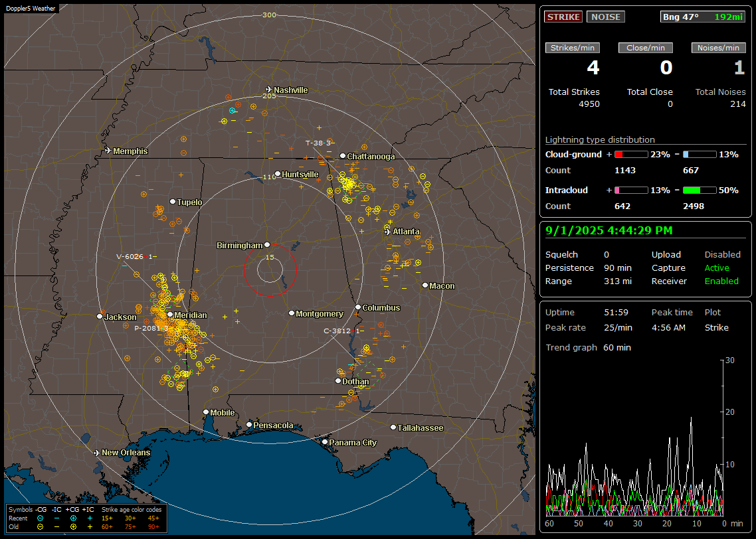
Task: Click the Doppler5 Weather title label
Action: pos(31,8)
